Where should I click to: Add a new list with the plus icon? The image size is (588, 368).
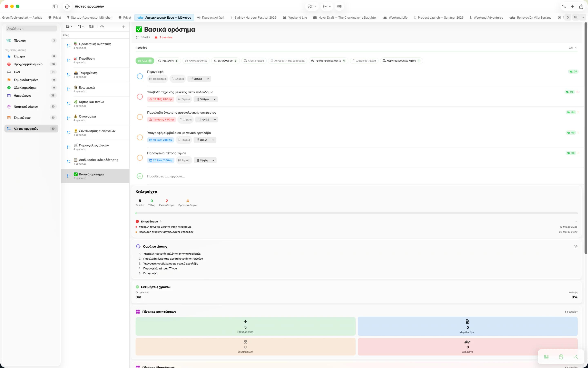tap(124, 27)
